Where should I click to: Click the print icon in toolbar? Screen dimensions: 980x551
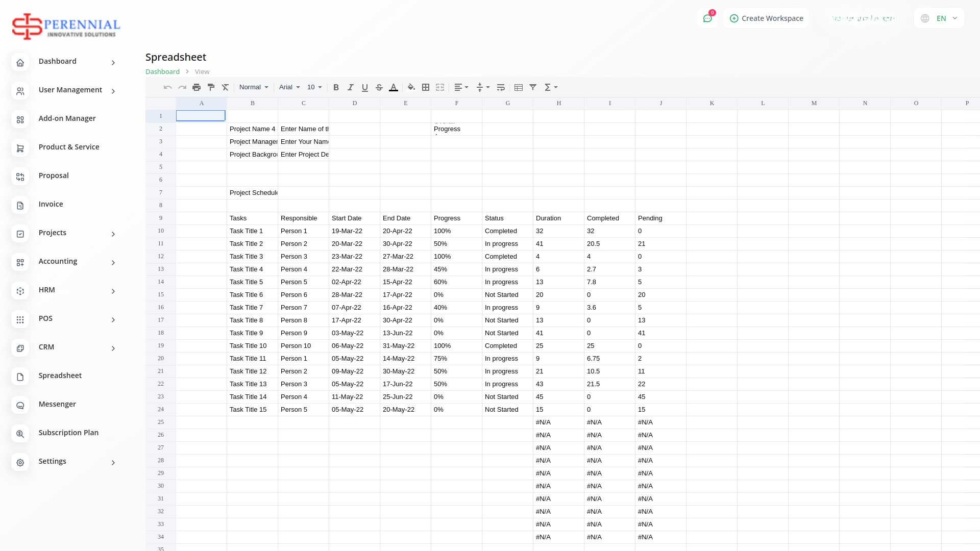(197, 87)
